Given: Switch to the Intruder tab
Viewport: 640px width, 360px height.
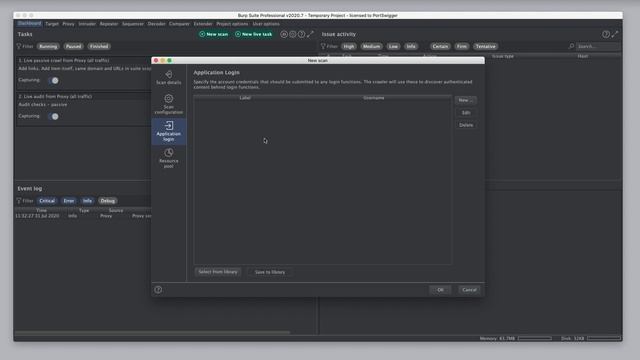Looking at the screenshot, I should (x=87, y=24).
